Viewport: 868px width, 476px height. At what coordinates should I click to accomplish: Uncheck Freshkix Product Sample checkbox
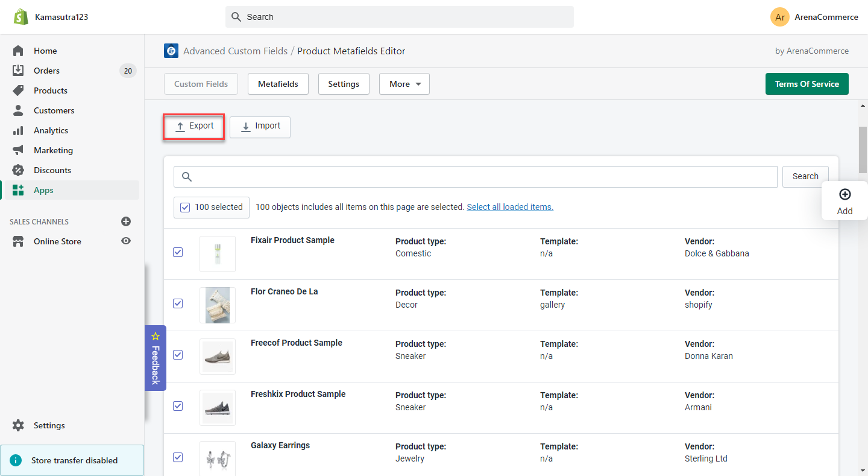[x=178, y=406]
